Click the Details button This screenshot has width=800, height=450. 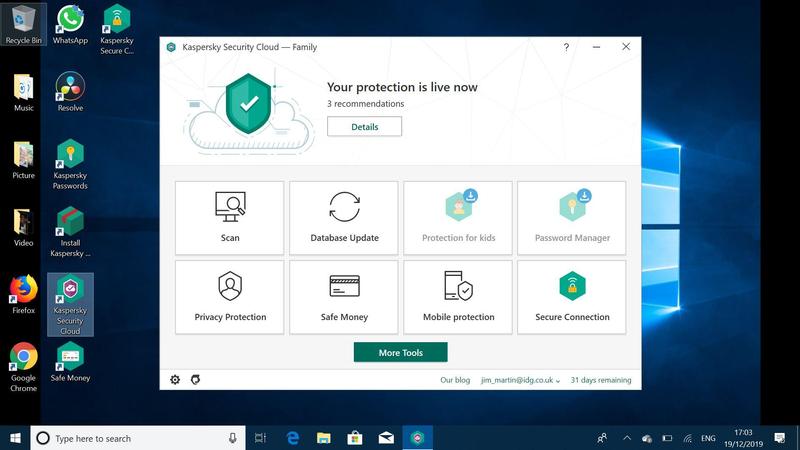[x=364, y=127]
